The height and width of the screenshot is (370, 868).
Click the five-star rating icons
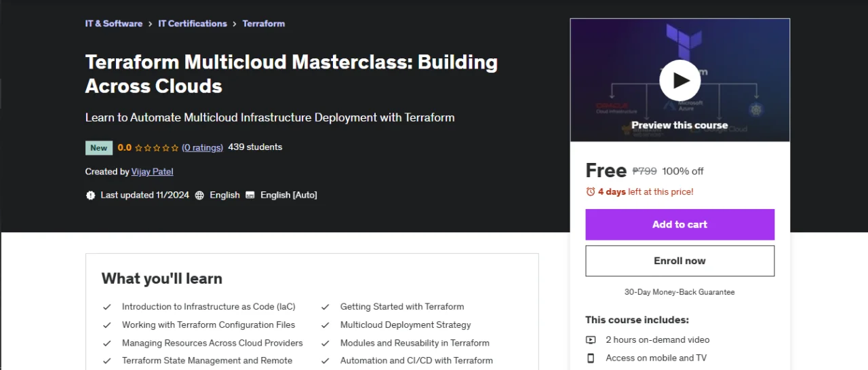157,147
